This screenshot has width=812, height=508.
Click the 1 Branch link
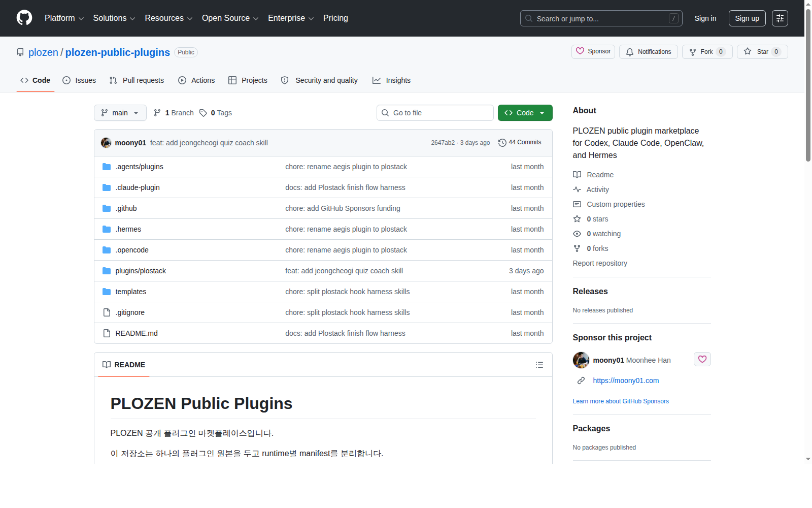tap(174, 113)
